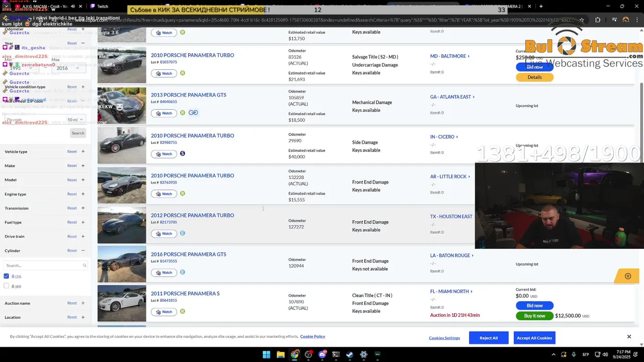
Task: Click blue E icon on 2016 Panamera GTS
Action: [x=183, y=272]
